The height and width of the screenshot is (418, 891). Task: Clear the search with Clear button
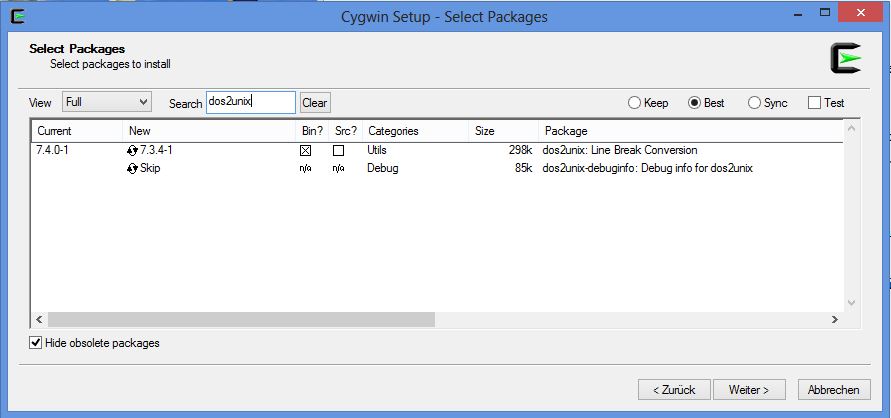pos(315,103)
